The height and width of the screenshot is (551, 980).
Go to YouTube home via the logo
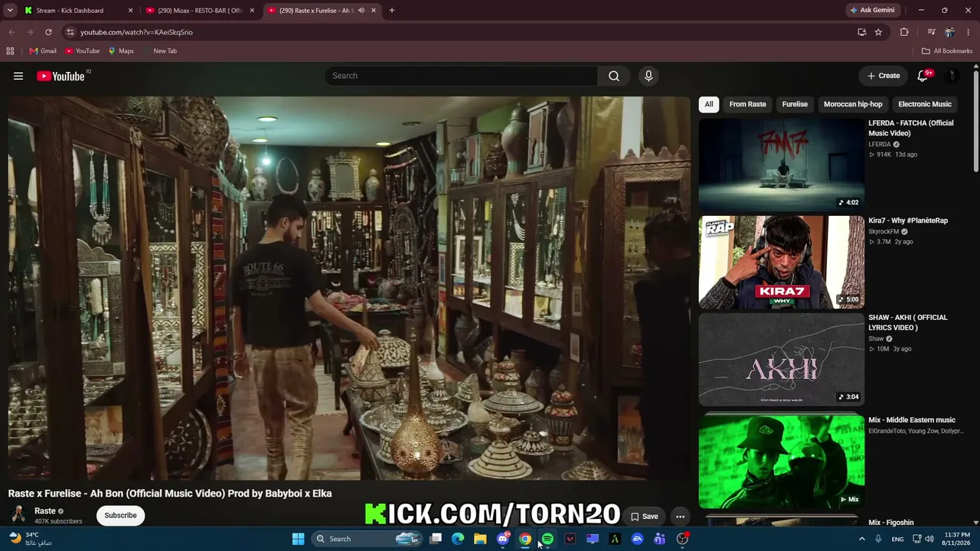pyautogui.click(x=60, y=76)
